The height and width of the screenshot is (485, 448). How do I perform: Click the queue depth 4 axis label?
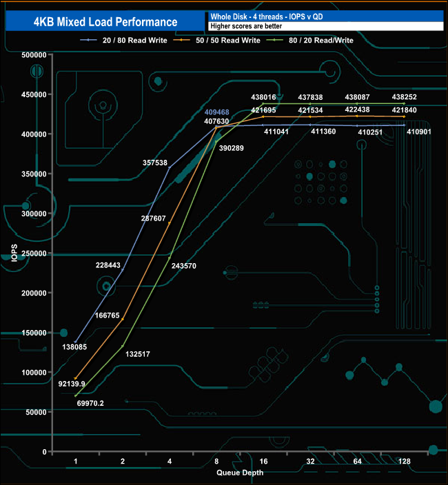(170, 462)
